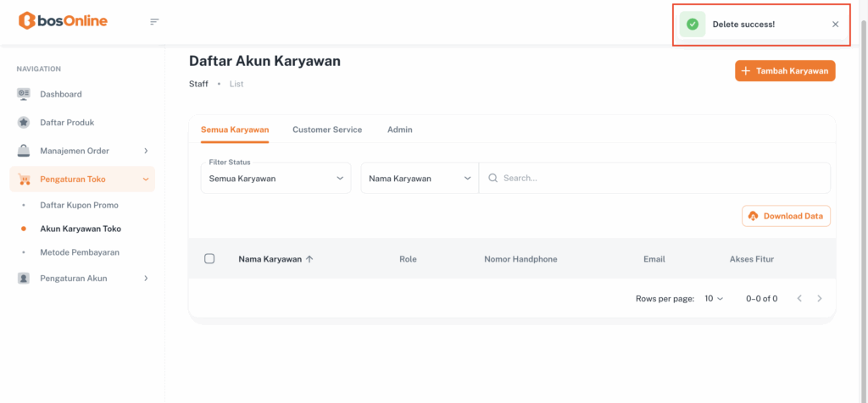This screenshot has height=403, width=868.
Task: Toggle the select-all checkbox in table header
Action: click(209, 259)
